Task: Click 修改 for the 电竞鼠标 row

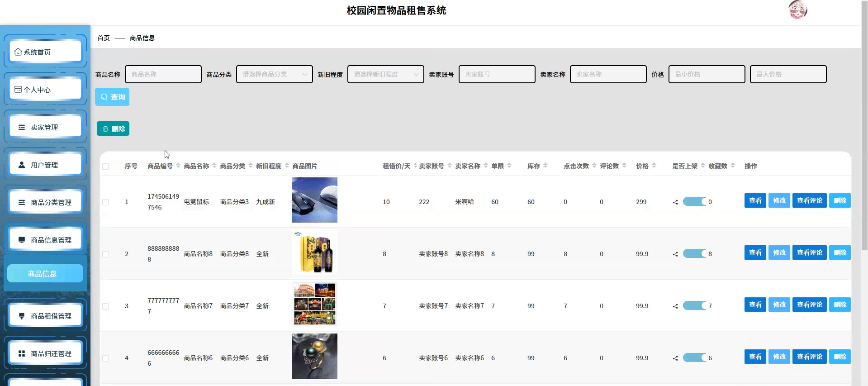Action: click(779, 200)
